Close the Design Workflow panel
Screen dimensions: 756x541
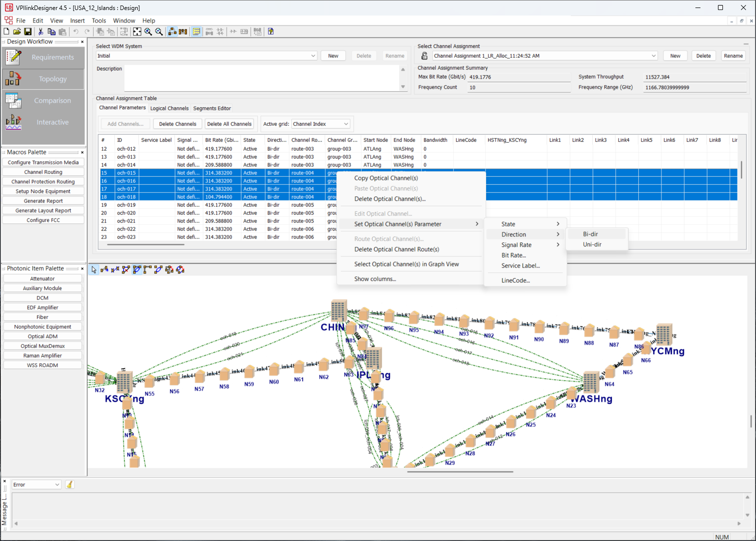[x=82, y=42]
